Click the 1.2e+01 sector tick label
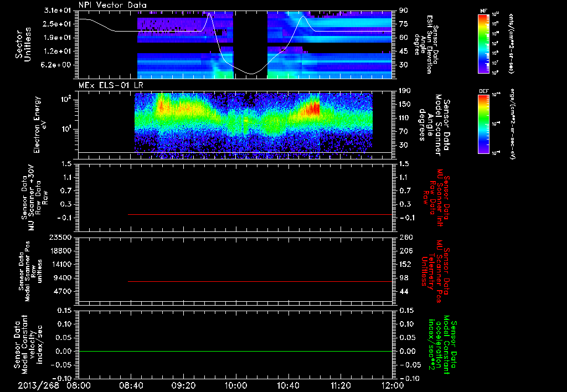The height and width of the screenshot is (392, 567). point(58,51)
